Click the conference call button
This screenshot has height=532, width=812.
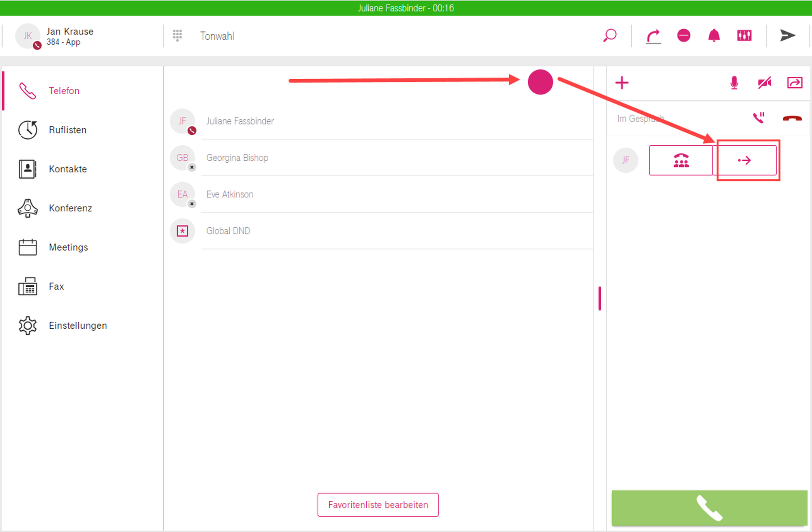pos(681,161)
